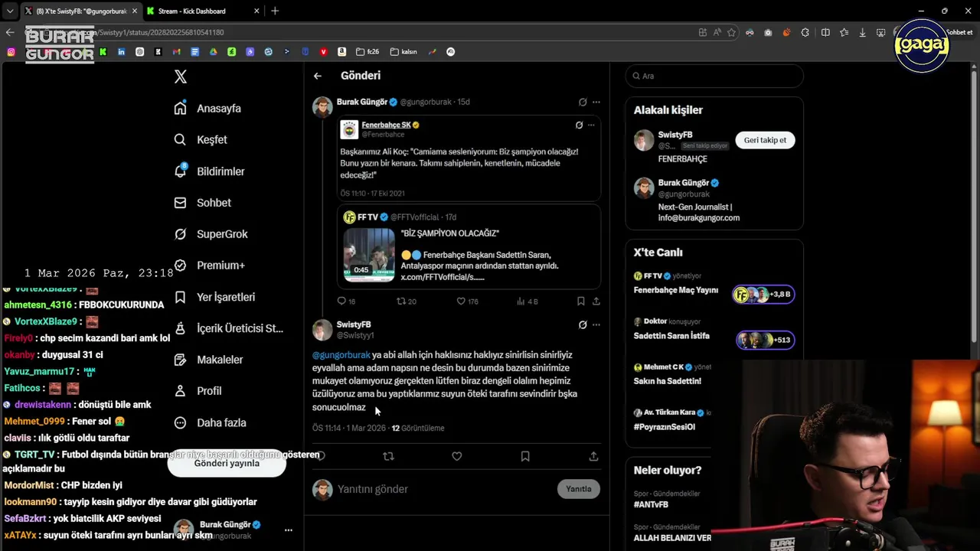
Task: Open Profil page
Action: coord(198,391)
